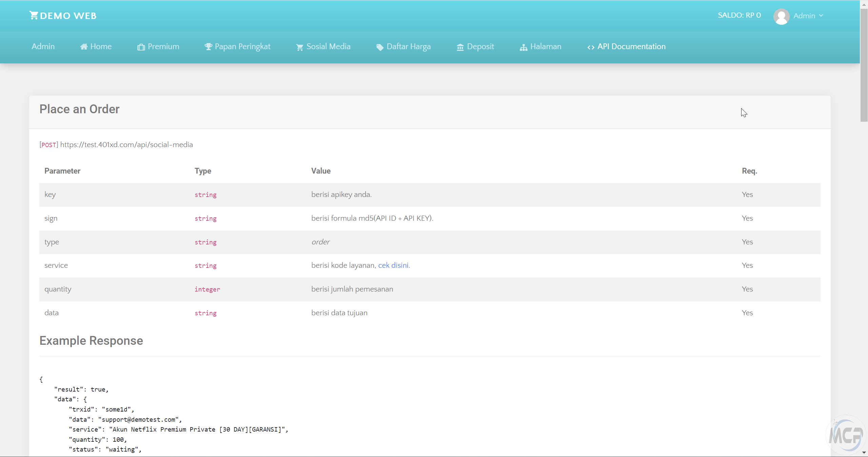Screen dimensions: 868x457
Task: Open the Admin menu in navbar
Action: [43, 46]
